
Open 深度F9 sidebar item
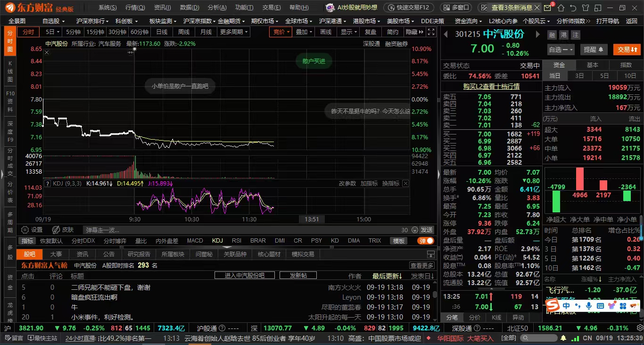[x=10, y=132]
